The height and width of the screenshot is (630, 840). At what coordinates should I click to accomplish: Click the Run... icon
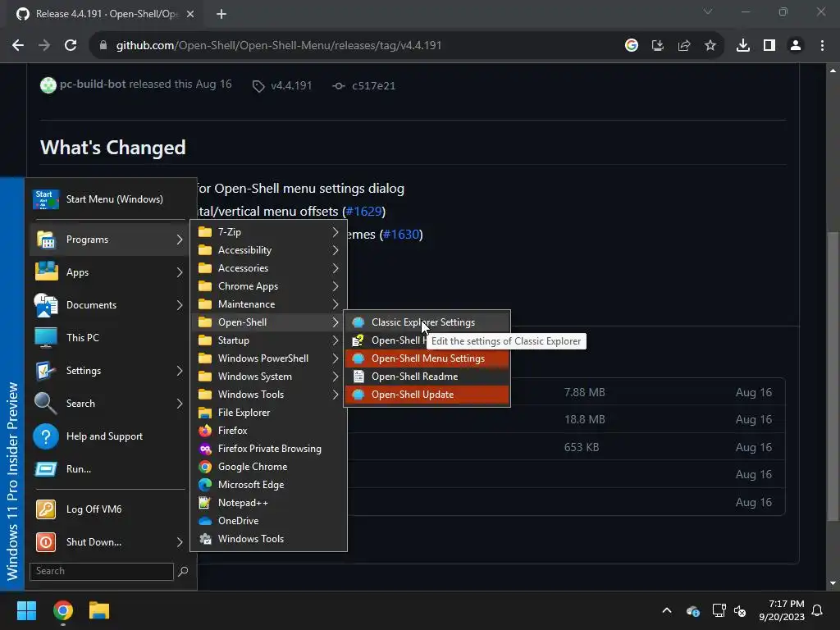[46, 469]
